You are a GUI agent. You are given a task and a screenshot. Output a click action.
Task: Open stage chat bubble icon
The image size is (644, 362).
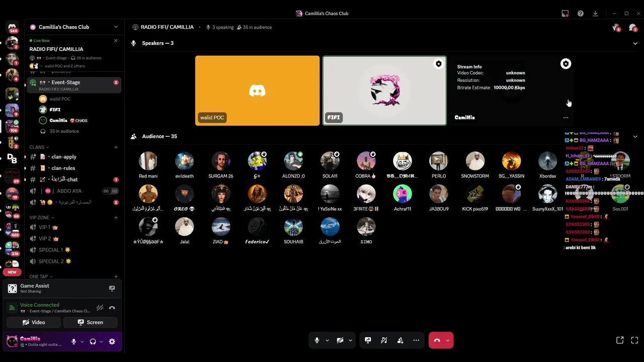633,28
